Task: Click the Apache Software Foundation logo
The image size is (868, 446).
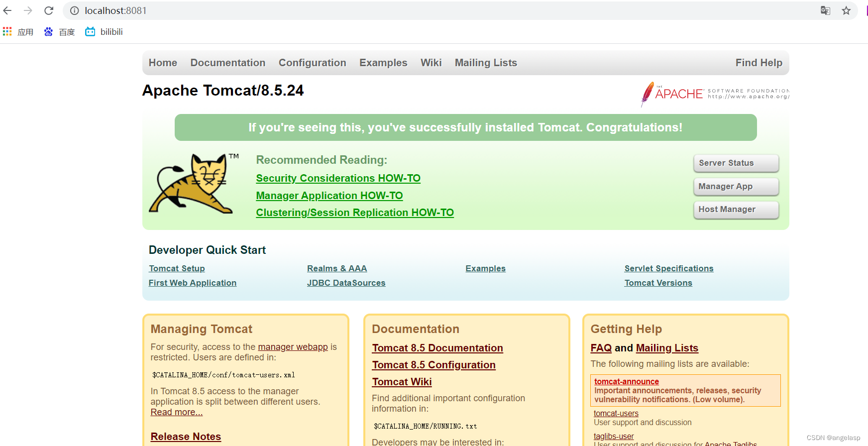Action: [715, 94]
